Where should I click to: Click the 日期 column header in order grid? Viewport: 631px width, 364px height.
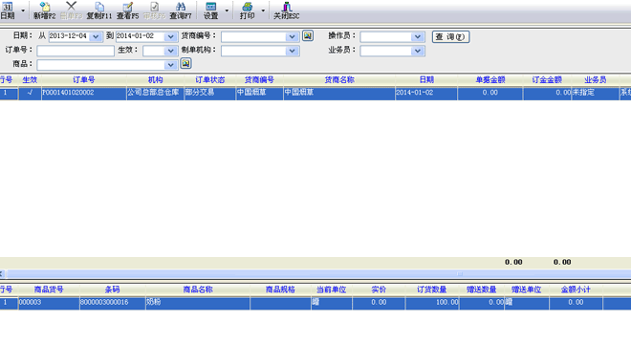tap(426, 79)
